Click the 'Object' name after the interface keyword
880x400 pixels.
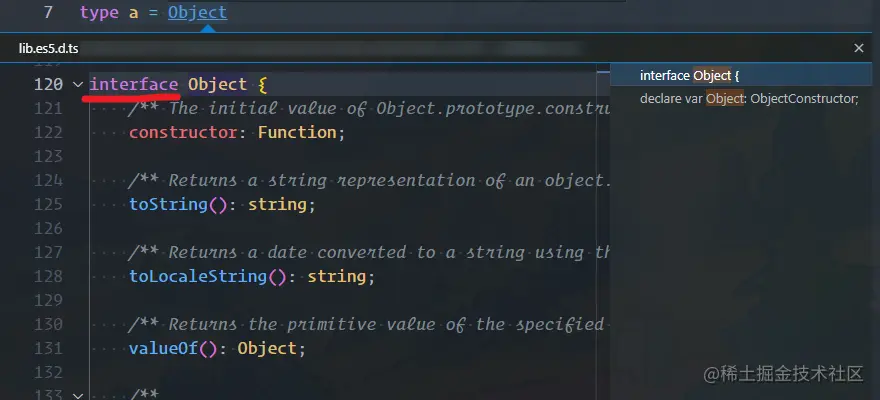[x=217, y=85]
